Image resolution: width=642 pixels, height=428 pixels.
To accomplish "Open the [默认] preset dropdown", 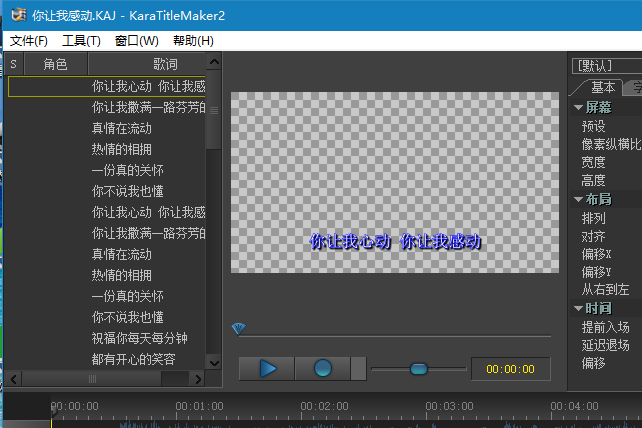I will [x=607, y=66].
